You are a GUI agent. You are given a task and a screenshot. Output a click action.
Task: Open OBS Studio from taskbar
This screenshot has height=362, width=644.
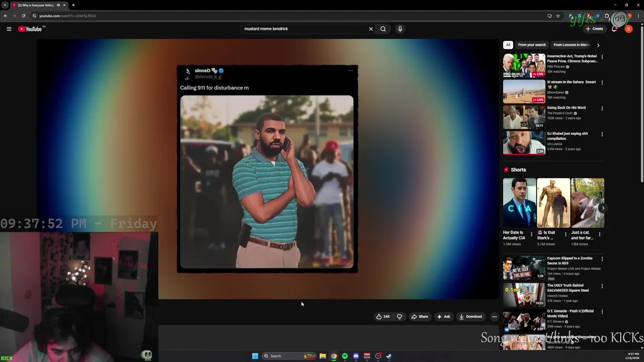pyautogui.click(x=378, y=356)
